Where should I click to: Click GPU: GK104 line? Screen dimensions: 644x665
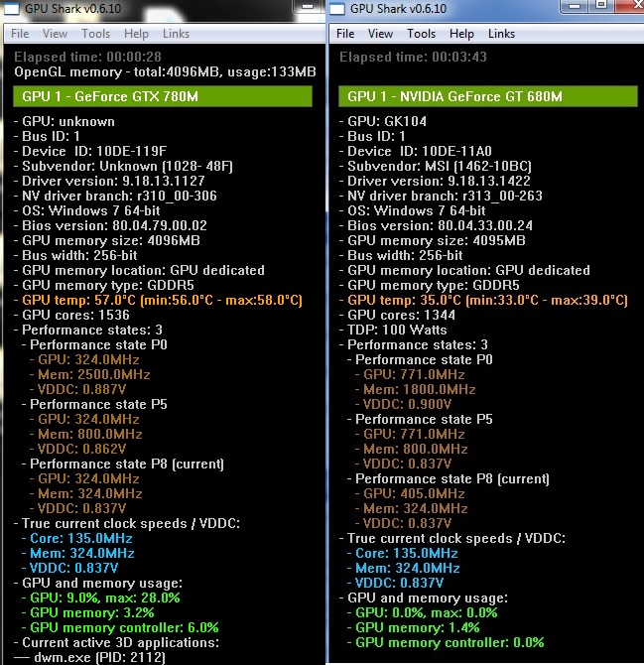coord(383,121)
